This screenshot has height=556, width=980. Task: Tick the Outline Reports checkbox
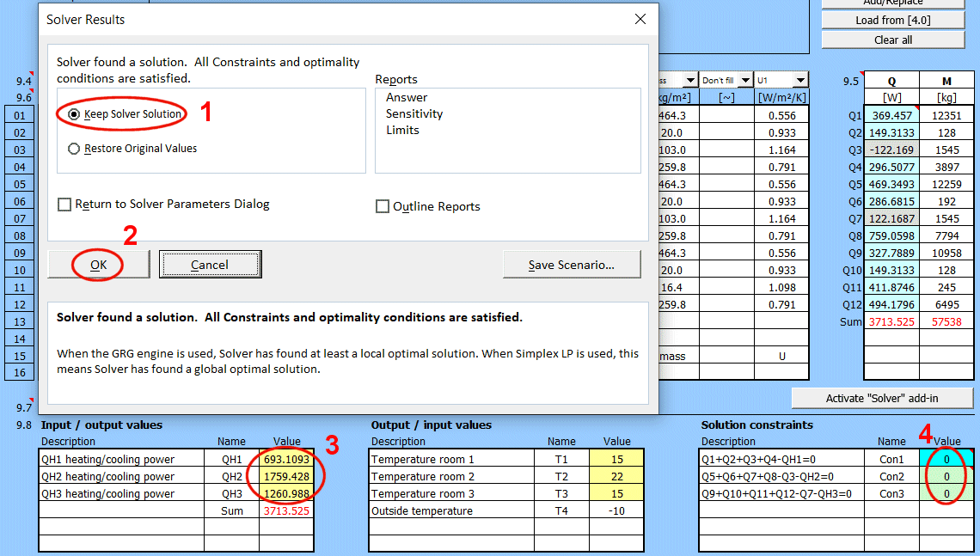[x=383, y=206]
